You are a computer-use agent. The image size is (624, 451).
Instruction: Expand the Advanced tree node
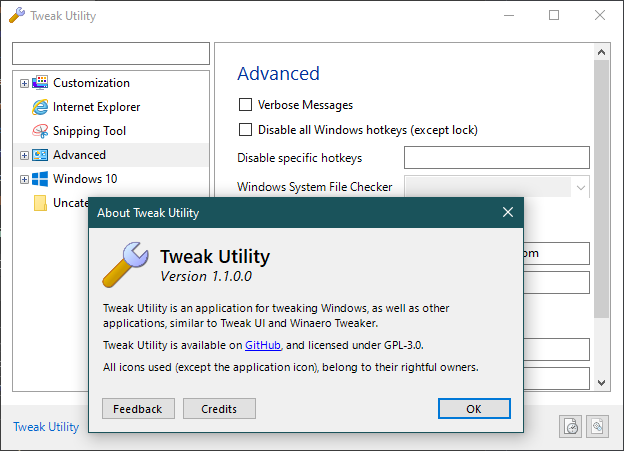pyautogui.click(x=24, y=155)
